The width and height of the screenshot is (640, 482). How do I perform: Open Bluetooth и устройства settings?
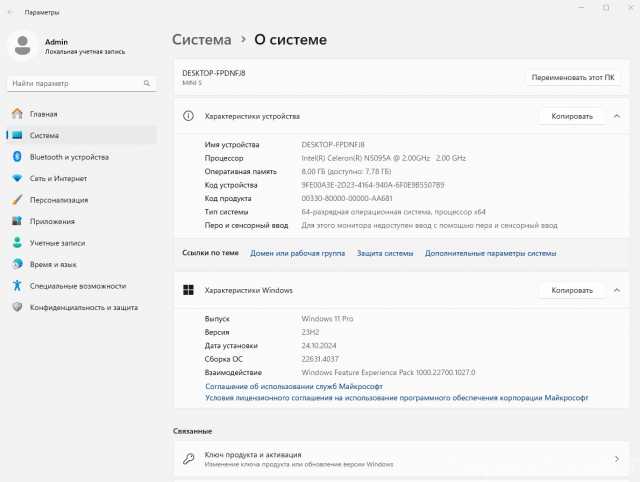(x=69, y=157)
